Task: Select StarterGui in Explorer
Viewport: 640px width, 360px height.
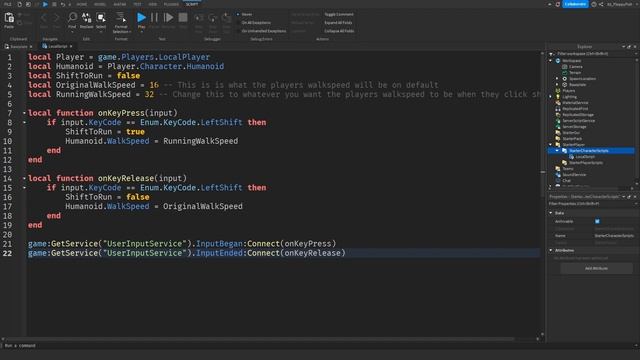Action: pos(571,133)
